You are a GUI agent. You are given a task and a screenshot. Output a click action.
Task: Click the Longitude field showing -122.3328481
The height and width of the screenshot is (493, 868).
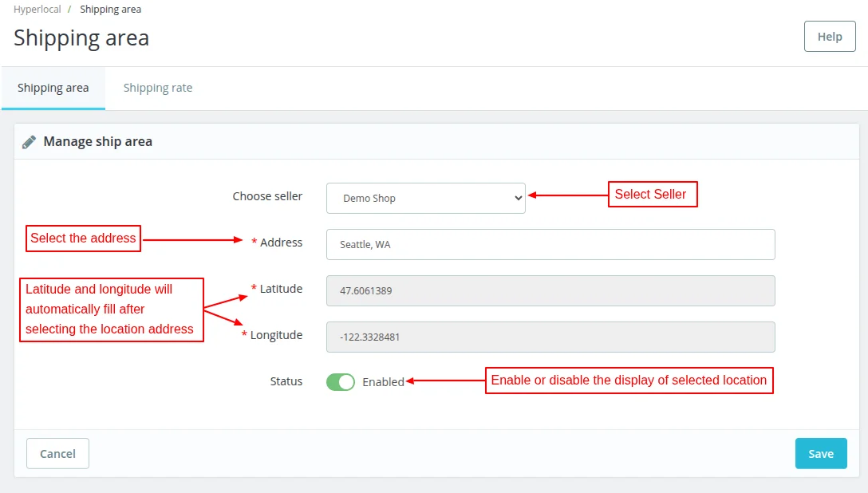point(550,337)
